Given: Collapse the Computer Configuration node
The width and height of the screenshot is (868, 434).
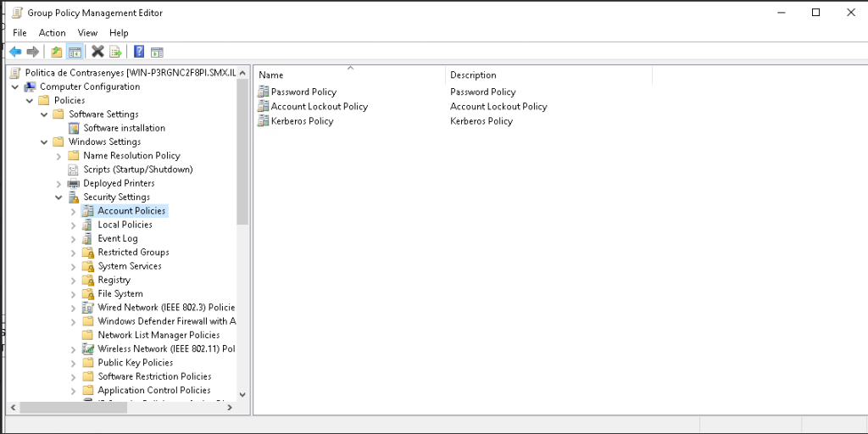Looking at the screenshot, I should (x=15, y=86).
